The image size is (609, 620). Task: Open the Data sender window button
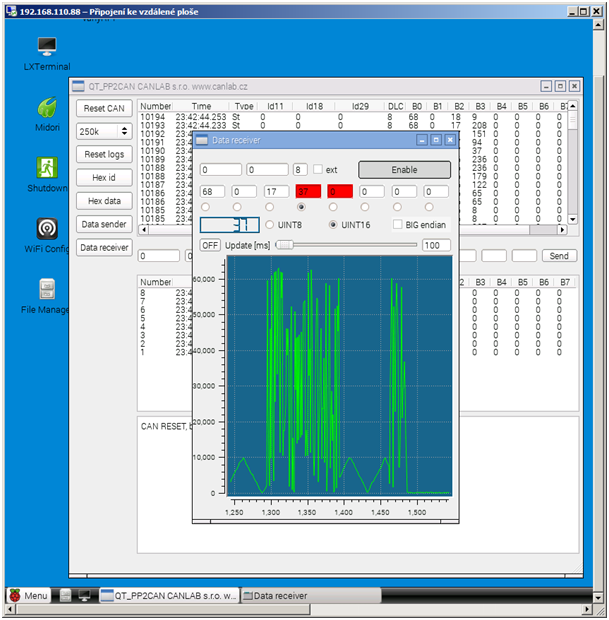(x=104, y=224)
